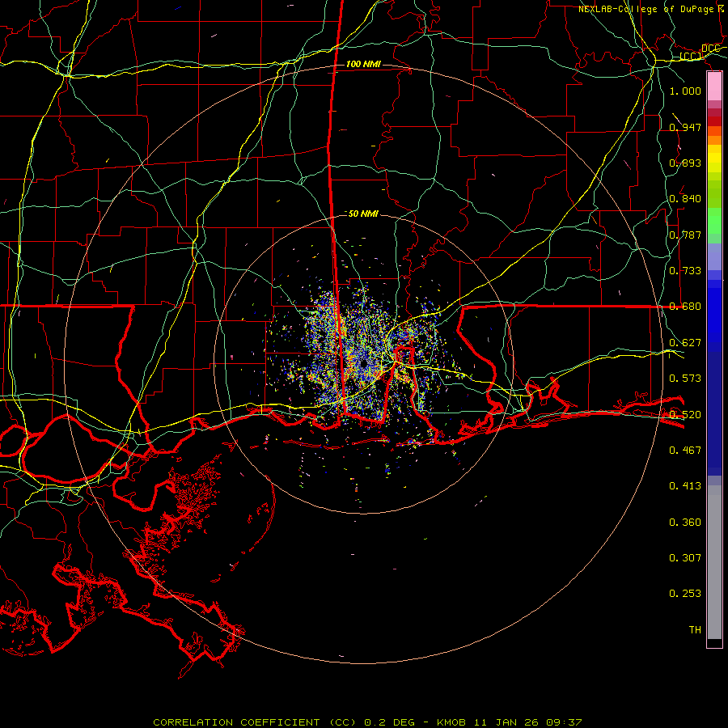Select the DCC label above the legend
This screenshot has height=728, width=728.
point(711,49)
